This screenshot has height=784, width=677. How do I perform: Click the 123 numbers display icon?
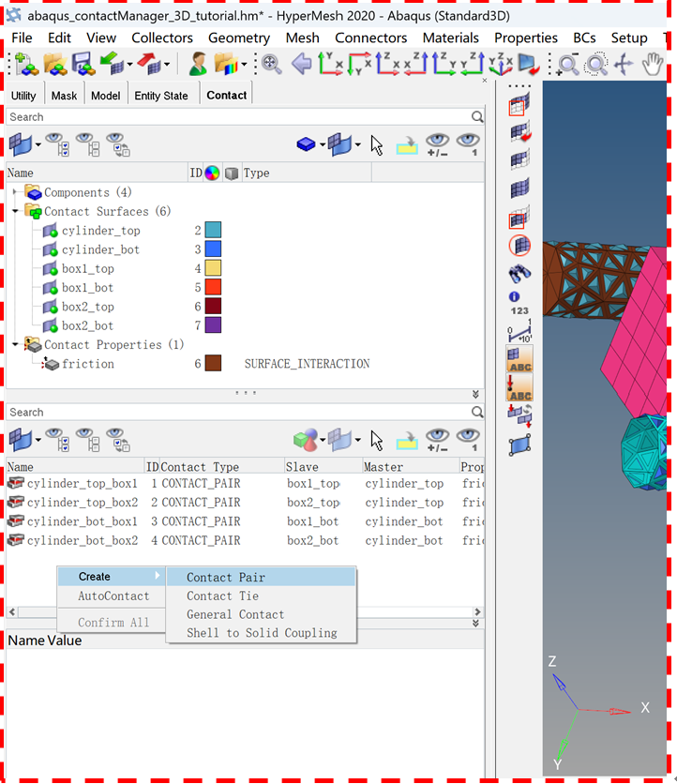tap(519, 310)
